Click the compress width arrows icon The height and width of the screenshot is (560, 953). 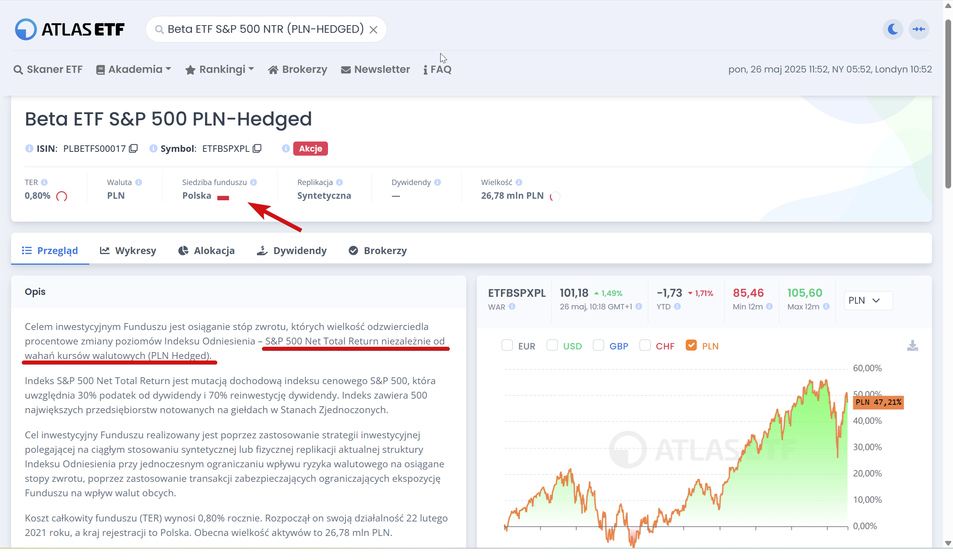tap(919, 29)
